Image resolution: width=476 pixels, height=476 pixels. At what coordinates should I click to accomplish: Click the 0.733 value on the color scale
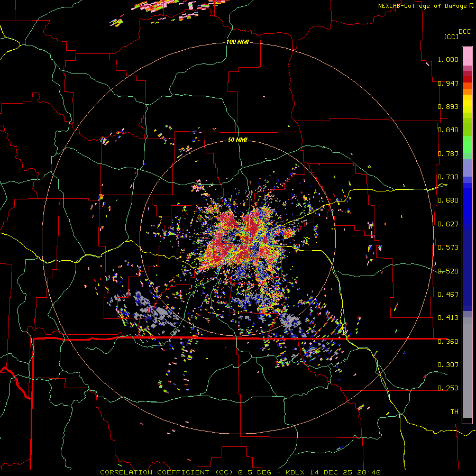448,177
